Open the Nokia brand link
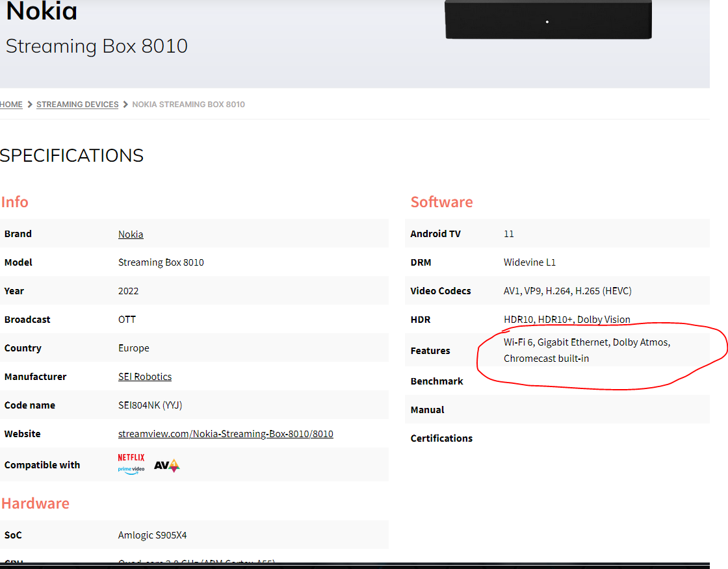Screen dimensions: 728x569 tap(131, 234)
